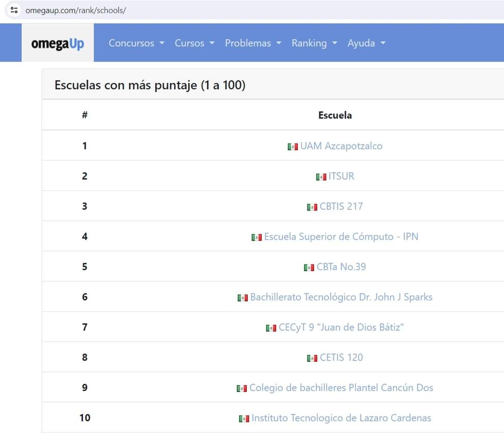The width and height of the screenshot is (504, 433).
Task: Click the browser address bar URL
Action: [x=76, y=10]
